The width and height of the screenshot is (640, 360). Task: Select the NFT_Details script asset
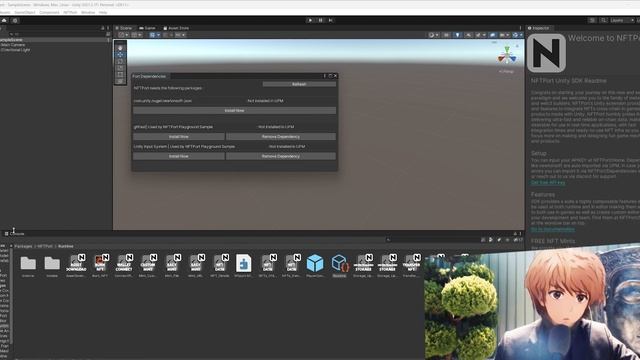coord(220,264)
